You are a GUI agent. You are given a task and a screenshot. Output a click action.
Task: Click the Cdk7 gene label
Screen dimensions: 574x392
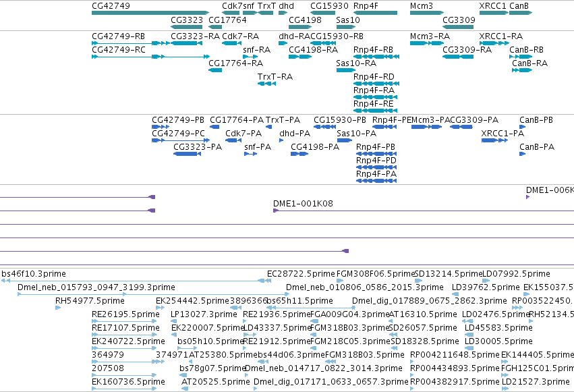(232, 6)
